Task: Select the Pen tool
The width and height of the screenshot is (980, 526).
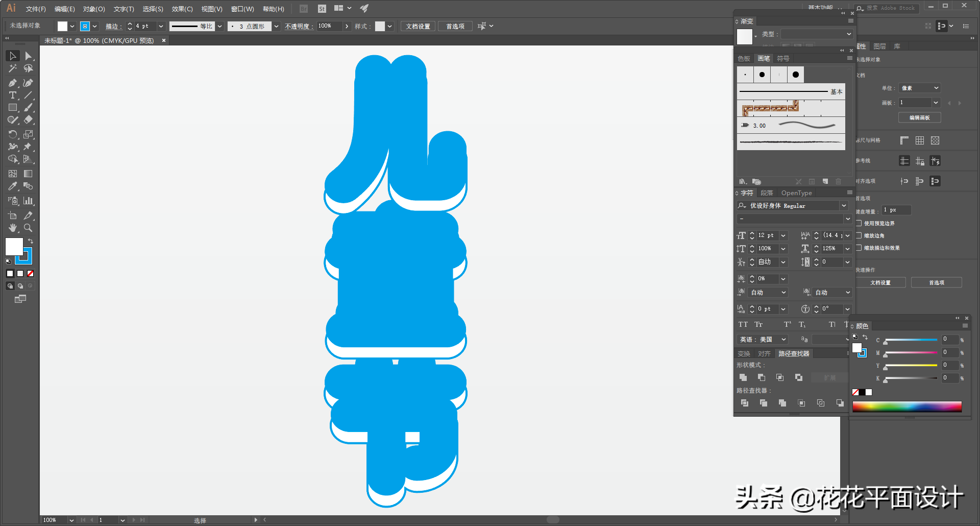Action: point(13,83)
